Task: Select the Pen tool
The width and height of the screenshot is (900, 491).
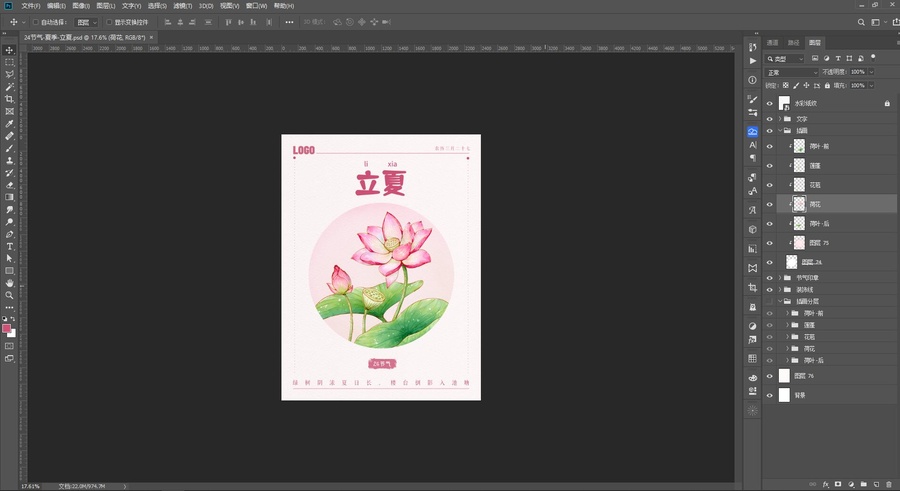Action: click(9, 234)
